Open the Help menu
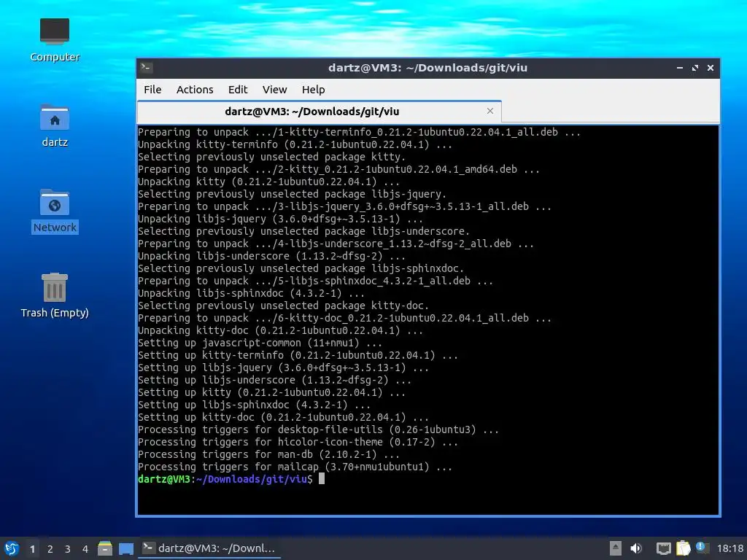747x560 pixels. 313,90
